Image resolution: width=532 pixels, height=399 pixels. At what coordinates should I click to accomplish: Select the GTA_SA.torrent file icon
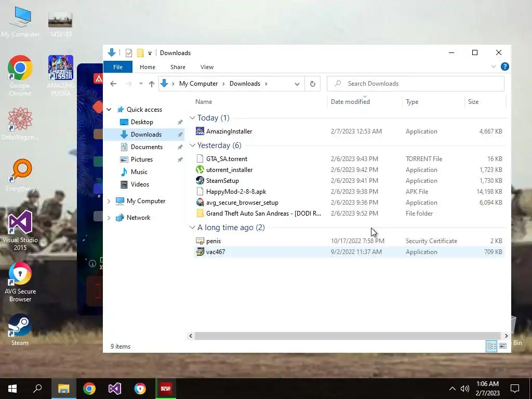pos(200,159)
